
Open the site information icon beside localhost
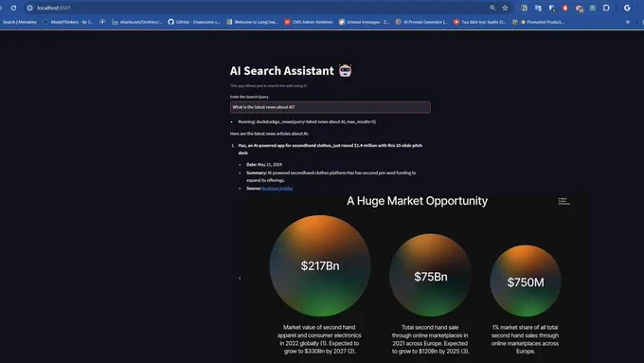[30, 8]
